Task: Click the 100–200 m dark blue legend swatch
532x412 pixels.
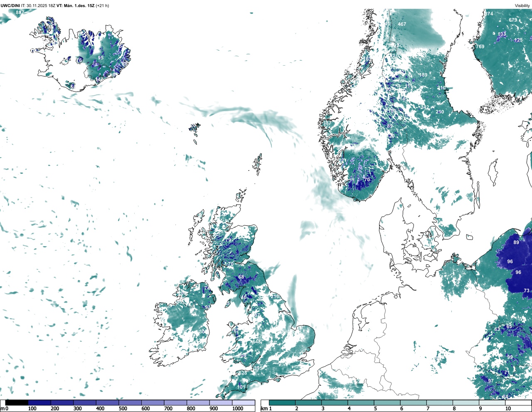Action: coord(39,403)
